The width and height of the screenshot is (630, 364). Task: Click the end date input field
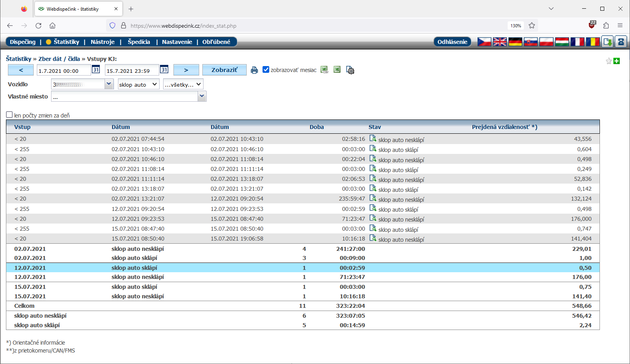131,70
